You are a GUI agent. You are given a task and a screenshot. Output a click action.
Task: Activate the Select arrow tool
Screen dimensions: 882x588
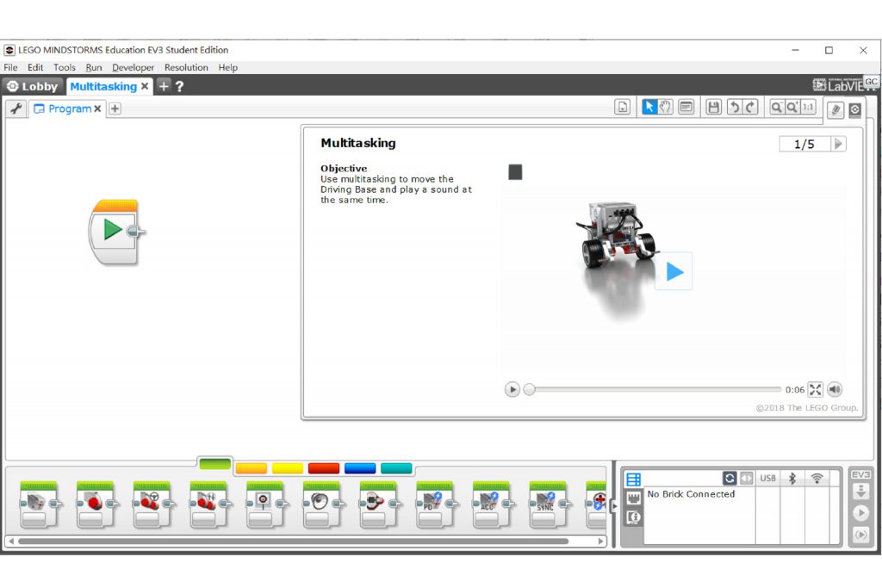(x=649, y=107)
